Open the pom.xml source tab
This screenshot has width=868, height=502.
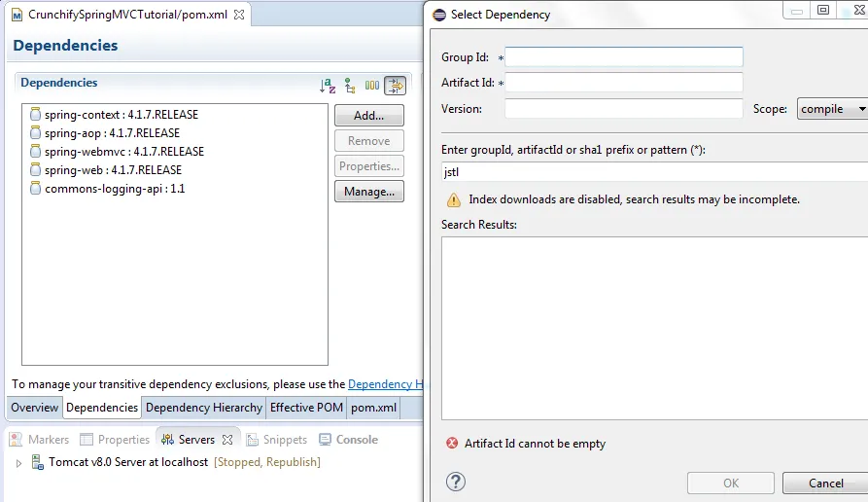(x=373, y=408)
